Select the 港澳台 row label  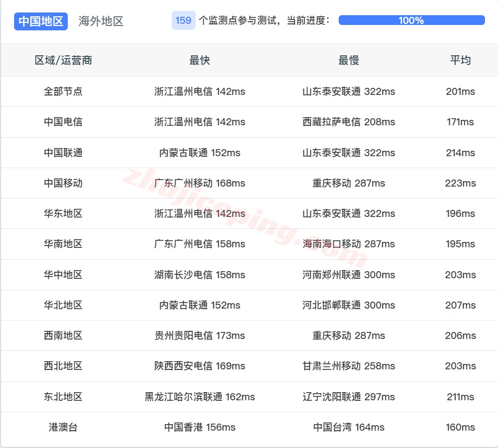click(62, 427)
